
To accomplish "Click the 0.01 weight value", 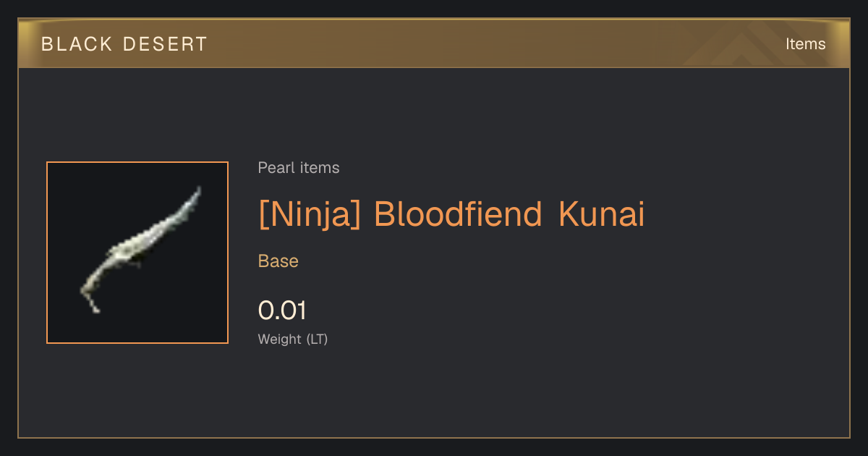I will 282,311.
